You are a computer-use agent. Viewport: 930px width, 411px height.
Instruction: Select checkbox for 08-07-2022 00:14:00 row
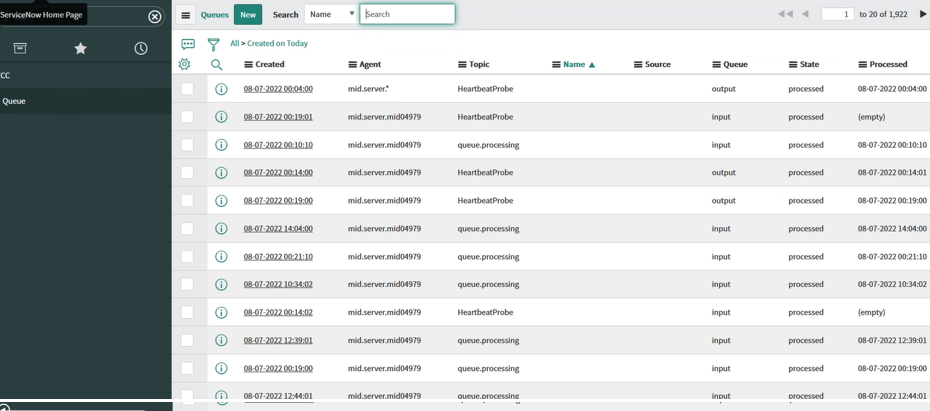pos(187,173)
